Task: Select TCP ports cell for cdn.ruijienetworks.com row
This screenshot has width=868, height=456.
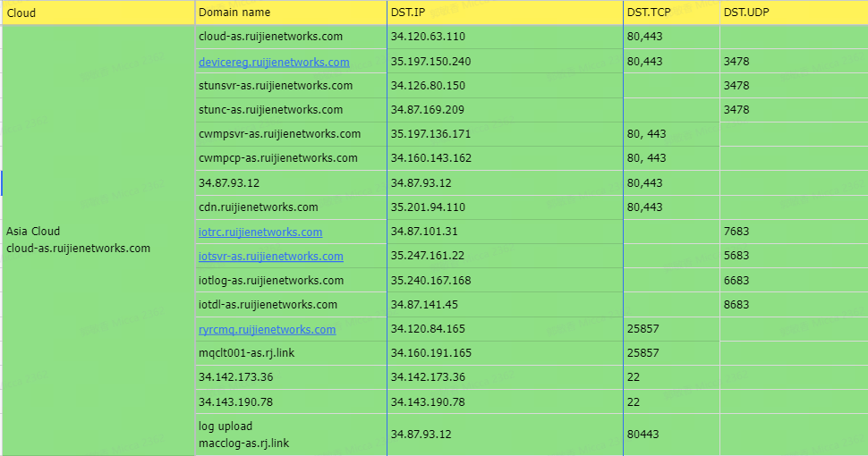Action: (671, 207)
